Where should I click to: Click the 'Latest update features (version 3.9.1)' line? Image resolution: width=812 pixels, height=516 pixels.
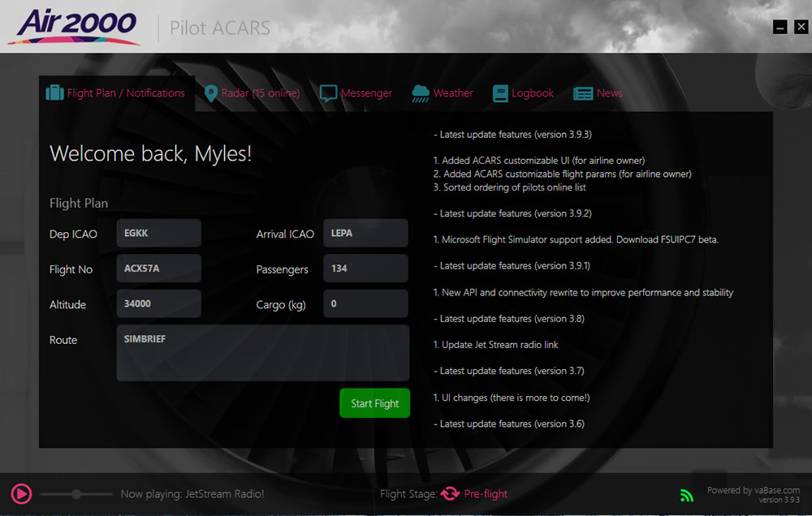click(512, 266)
